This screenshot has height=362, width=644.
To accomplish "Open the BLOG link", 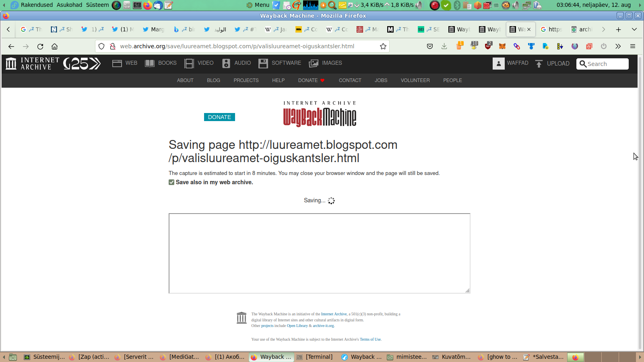I will 213,80.
